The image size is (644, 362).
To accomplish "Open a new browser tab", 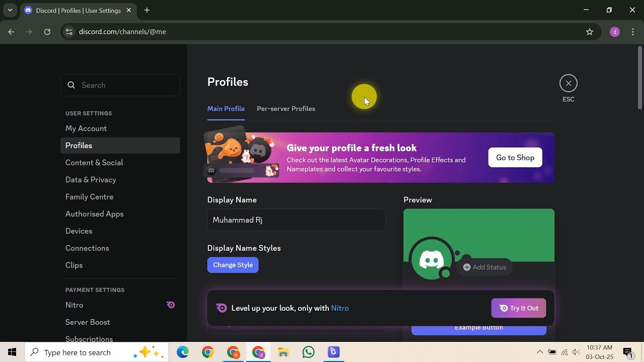I will (x=147, y=10).
